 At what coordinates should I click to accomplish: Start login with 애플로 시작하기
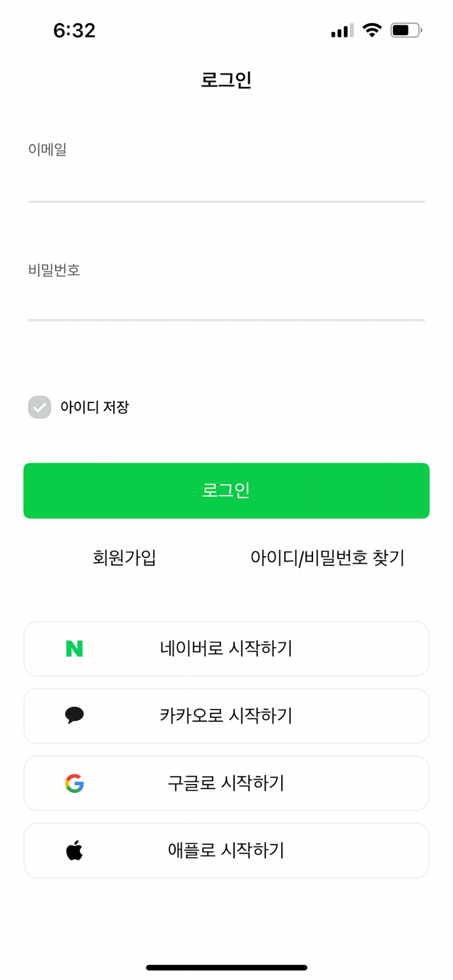tap(226, 850)
